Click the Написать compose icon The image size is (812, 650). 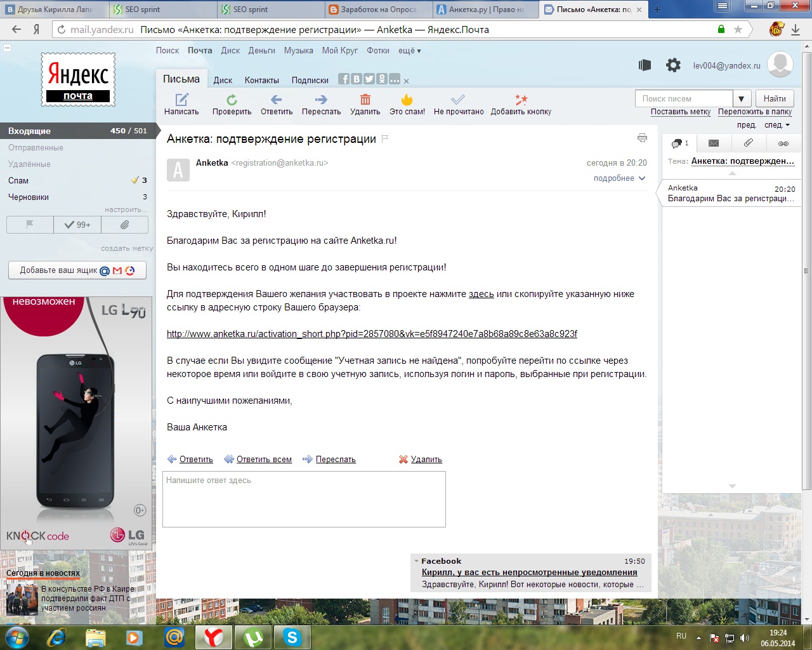pos(181,99)
